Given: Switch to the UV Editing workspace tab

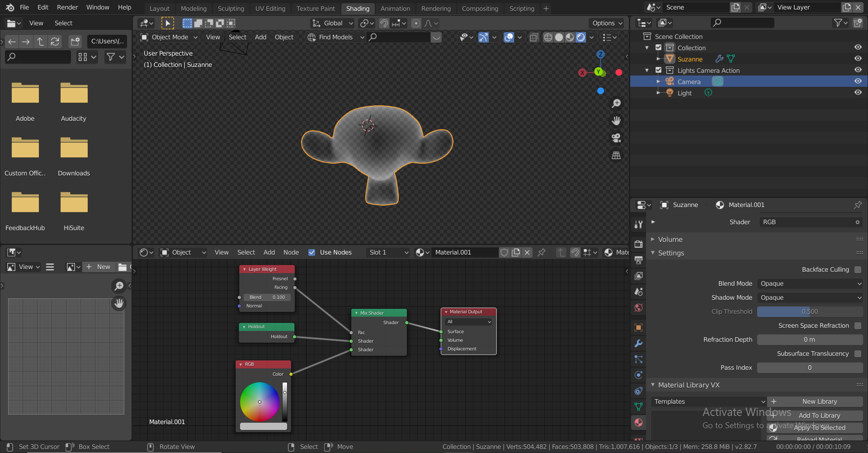Looking at the screenshot, I should tap(270, 8).
